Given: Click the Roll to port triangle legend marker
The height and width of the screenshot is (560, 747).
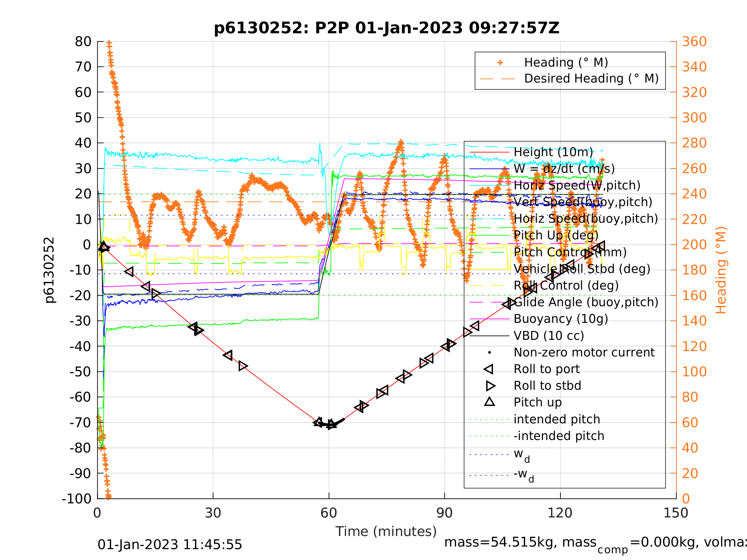Looking at the screenshot, I should click(x=489, y=369).
